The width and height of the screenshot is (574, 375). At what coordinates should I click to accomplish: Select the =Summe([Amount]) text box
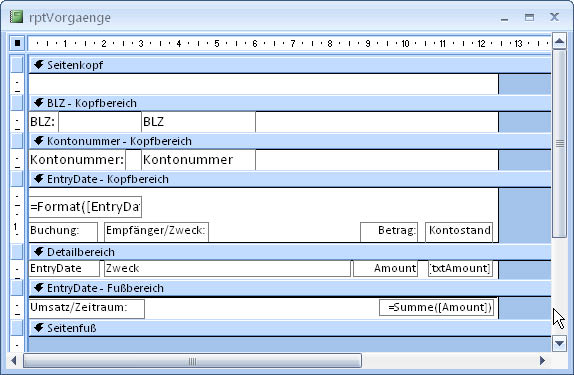tap(436, 308)
